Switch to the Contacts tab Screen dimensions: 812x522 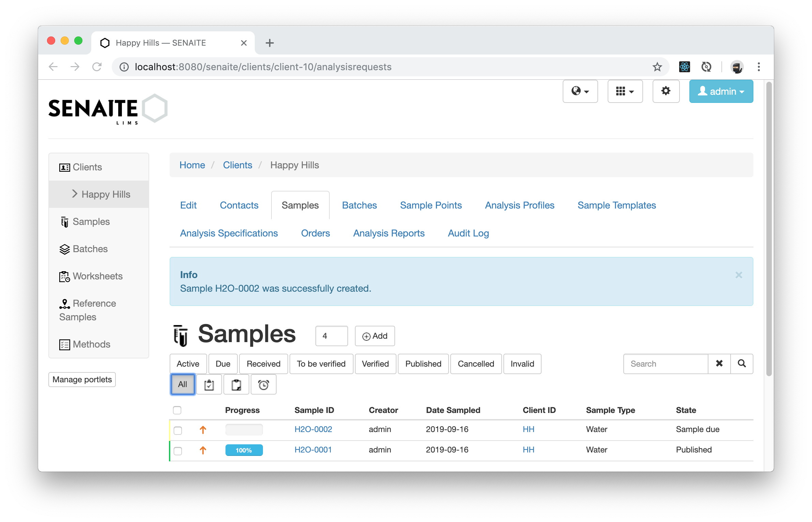[x=239, y=205]
